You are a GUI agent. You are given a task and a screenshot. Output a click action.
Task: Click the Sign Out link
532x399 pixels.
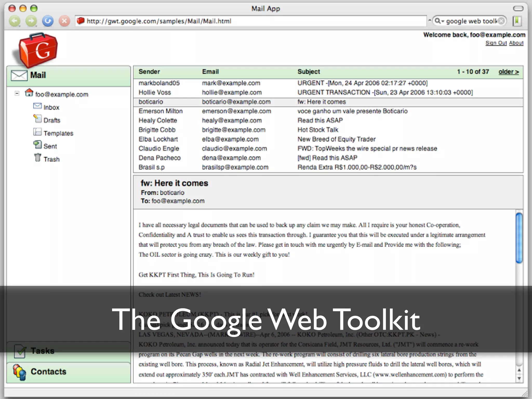(496, 43)
